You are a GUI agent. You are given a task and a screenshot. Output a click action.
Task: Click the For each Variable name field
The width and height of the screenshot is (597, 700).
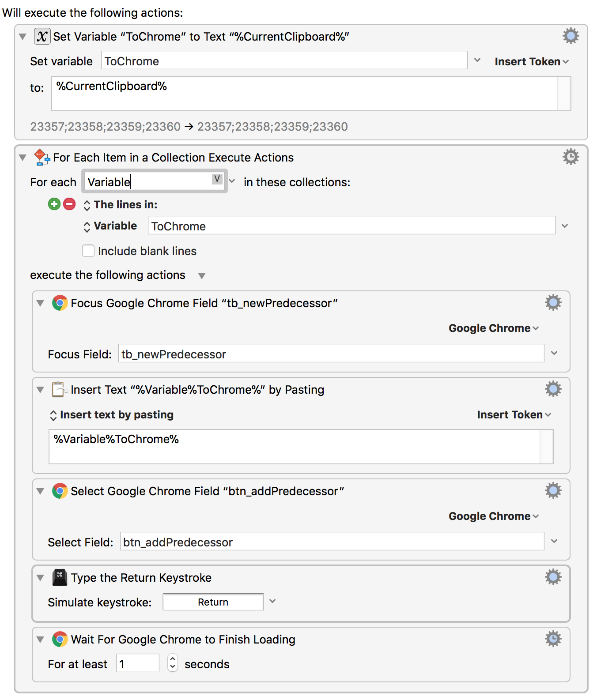pos(155,181)
